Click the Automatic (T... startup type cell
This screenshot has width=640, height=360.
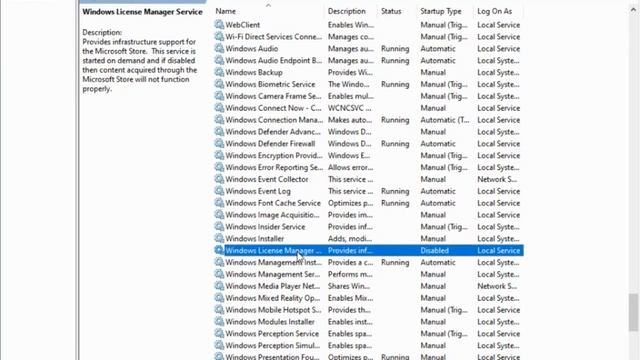coord(445,120)
